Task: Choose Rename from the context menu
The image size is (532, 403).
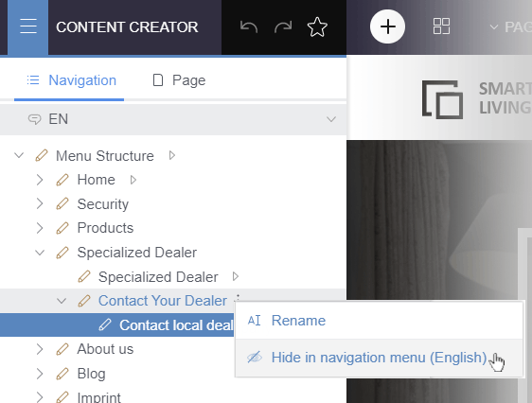Action: tap(379, 321)
